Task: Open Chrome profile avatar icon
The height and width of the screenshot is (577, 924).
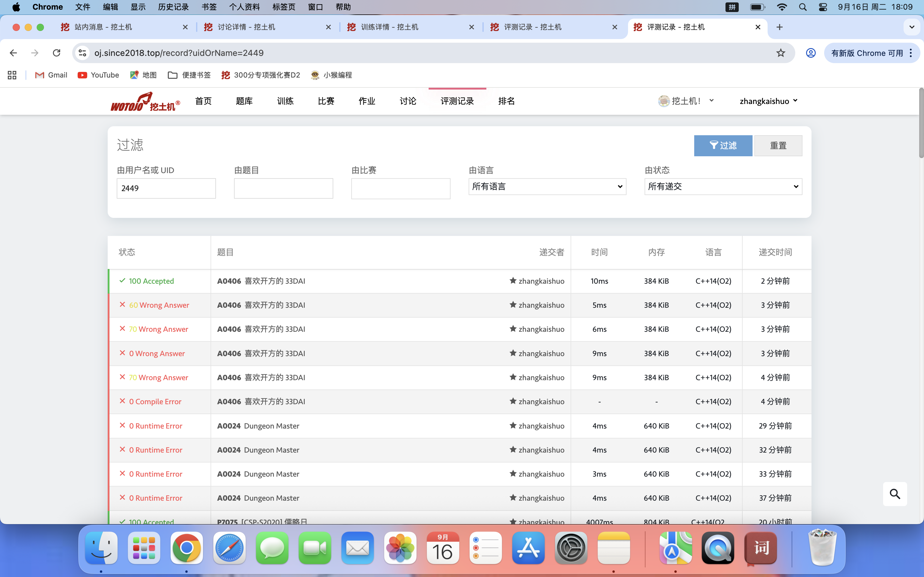Action: [x=811, y=53]
